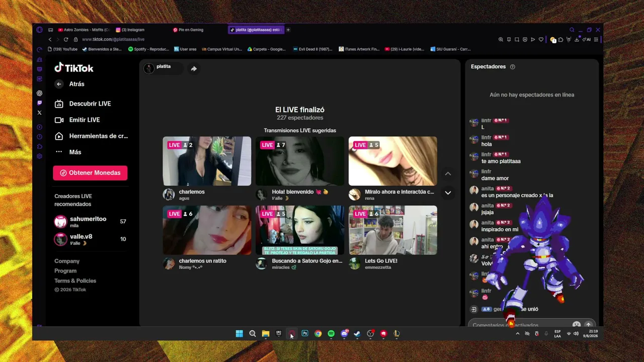Open the browser sidebar settings gear

click(x=39, y=156)
